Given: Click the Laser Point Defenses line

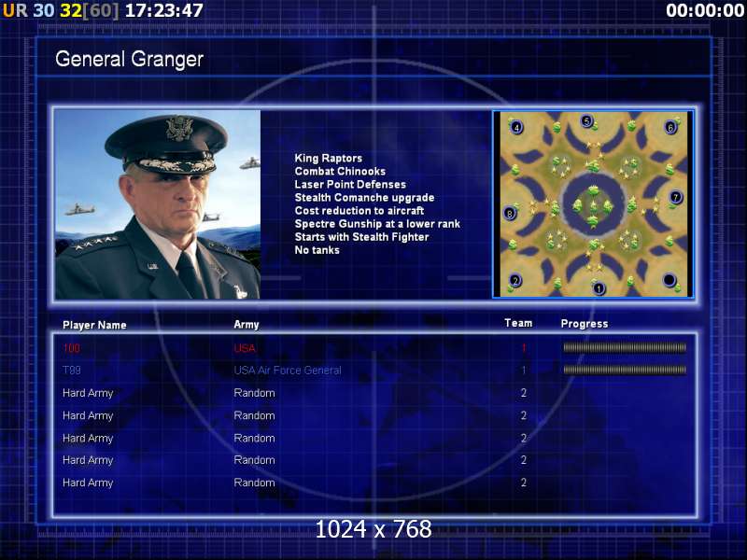Looking at the screenshot, I should click(350, 184).
